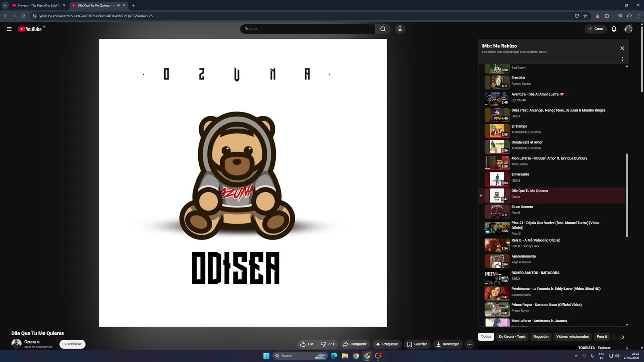Screen dimensions: 644x362
Task: Close the Mix: Me Rehúso playlist panel
Action: 622,48
